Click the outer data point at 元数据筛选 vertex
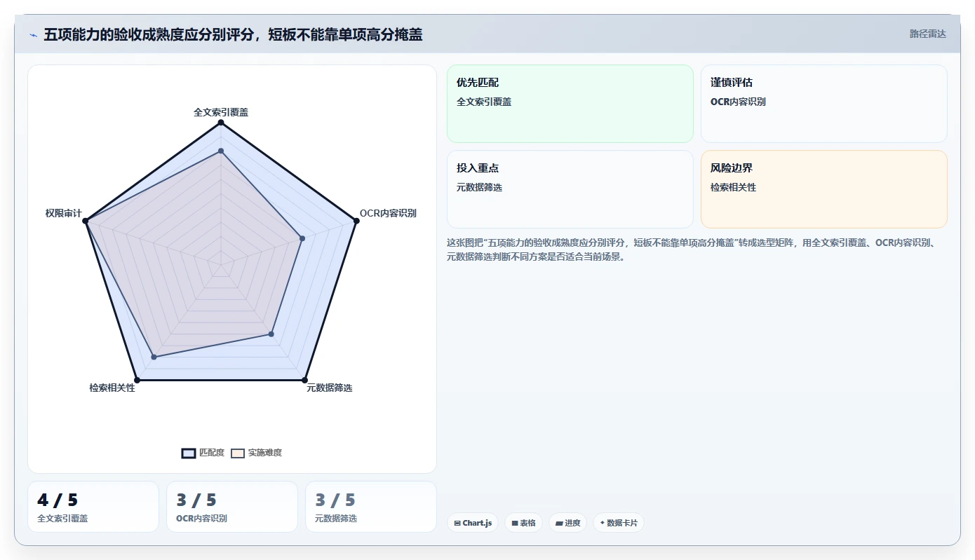The image size is (975, 560). click(304, 380)
